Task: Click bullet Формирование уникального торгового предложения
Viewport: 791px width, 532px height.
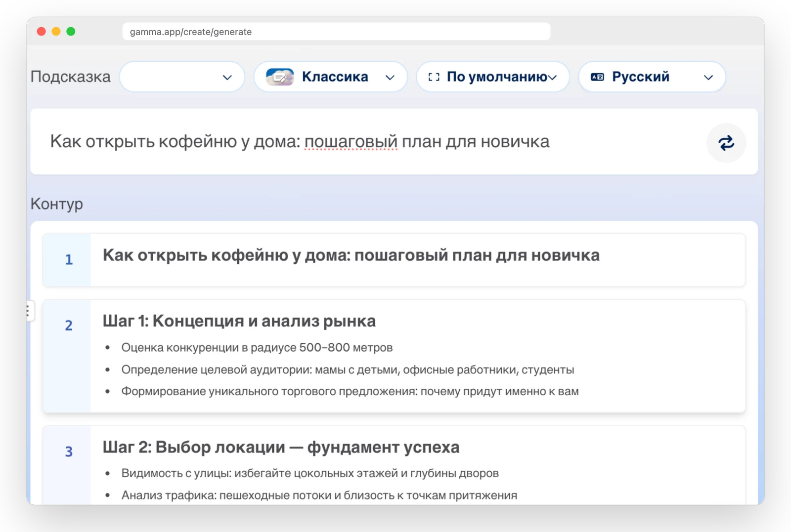Action: (x=350, y=391)
